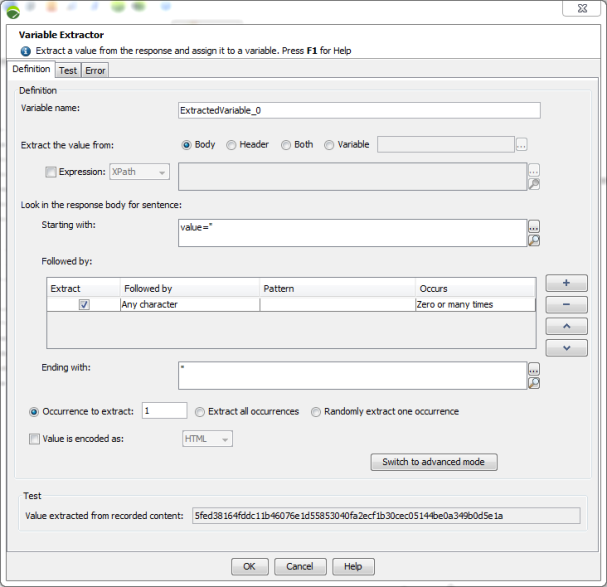This screenshot has height=587, width=607.
Task: Click the Variable source text field
Action: coord(446,144)
